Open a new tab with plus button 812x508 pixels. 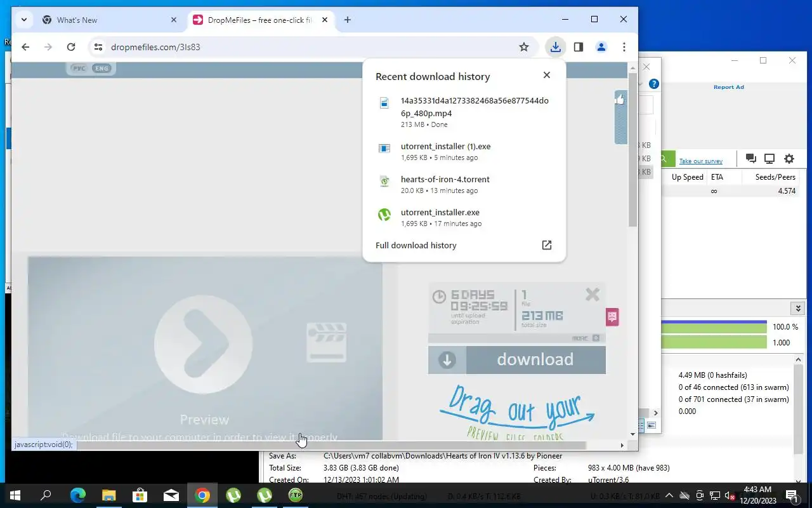coord(348,20)
